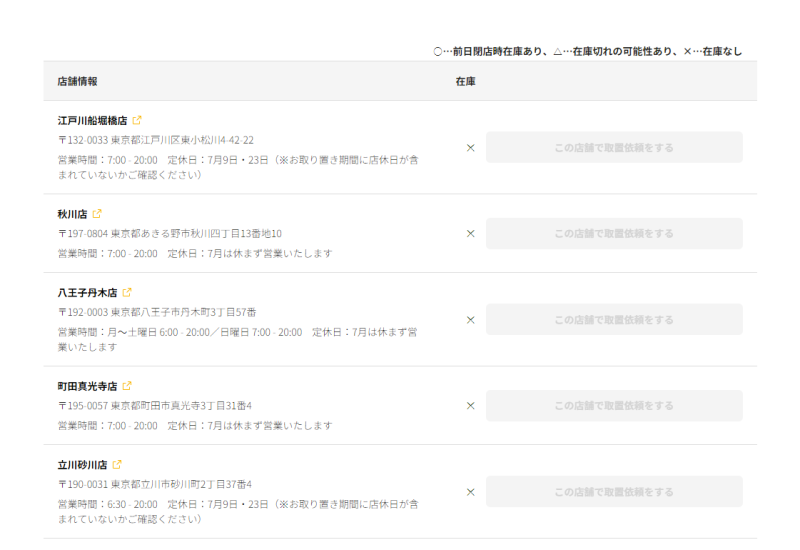
Task: Open external link icon beside 八王子丹木店
Action: [x=127, y=293]
